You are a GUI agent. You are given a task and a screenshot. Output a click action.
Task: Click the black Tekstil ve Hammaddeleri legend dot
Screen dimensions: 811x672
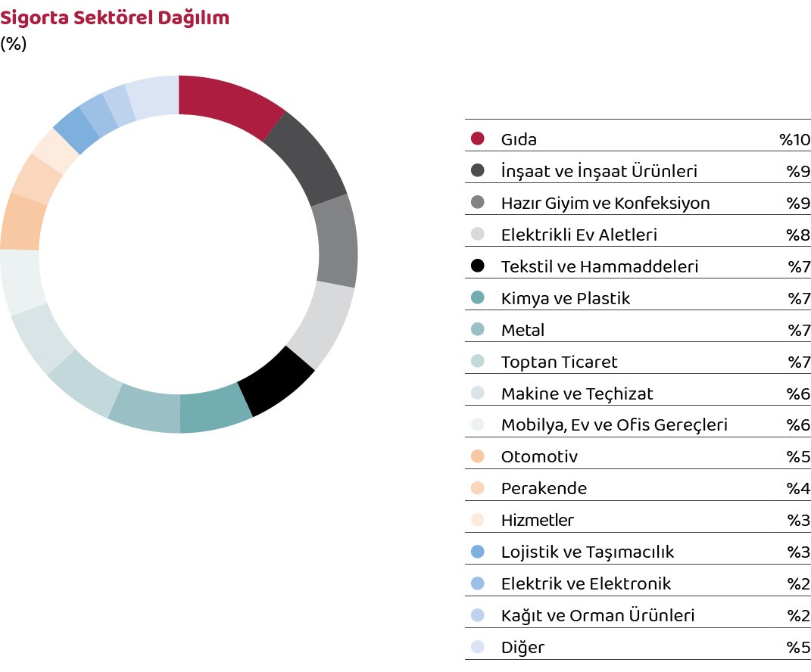click(x=477, y=266)
